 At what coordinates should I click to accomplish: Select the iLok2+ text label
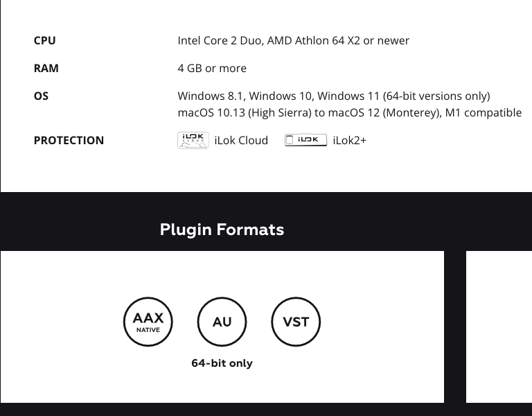coord(349,140)
